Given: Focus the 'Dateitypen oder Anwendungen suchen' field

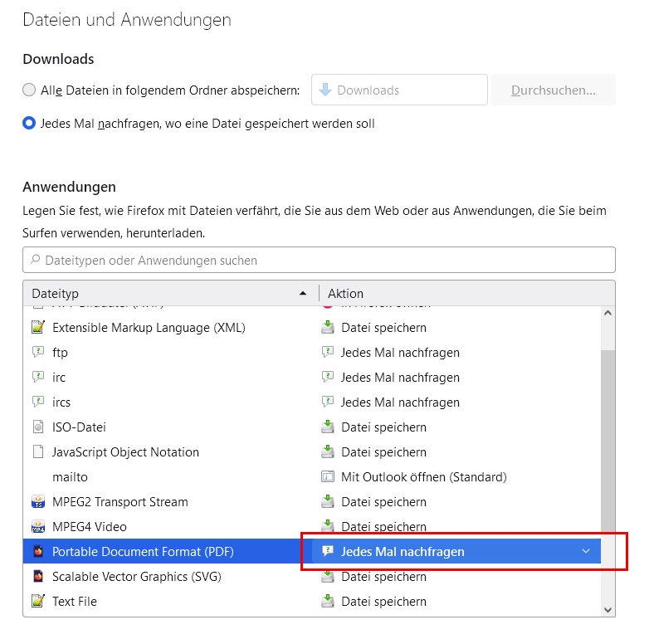Looking at the screenshot, I should (319, 261).
